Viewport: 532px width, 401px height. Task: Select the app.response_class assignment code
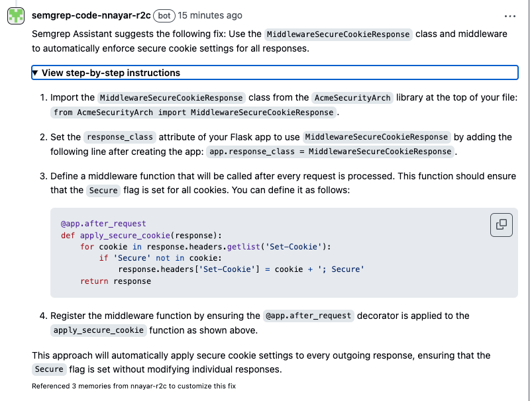[x=330, y=152]
